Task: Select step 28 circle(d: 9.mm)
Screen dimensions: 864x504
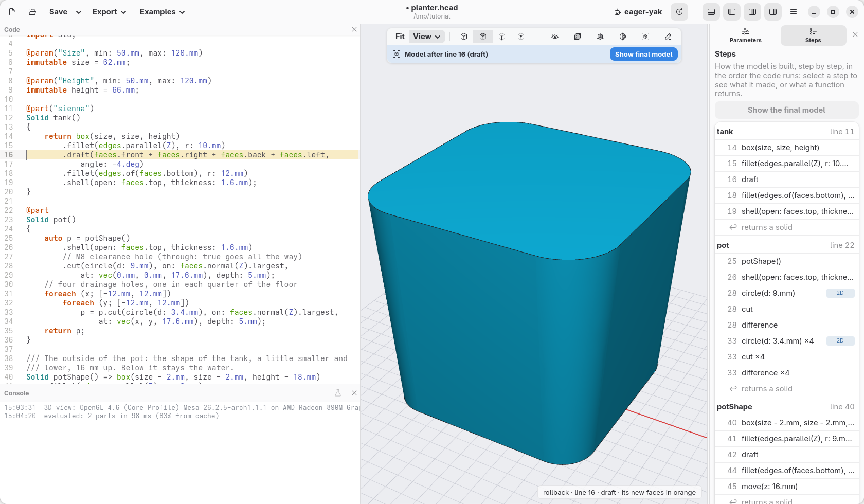Action: point(786,293)
